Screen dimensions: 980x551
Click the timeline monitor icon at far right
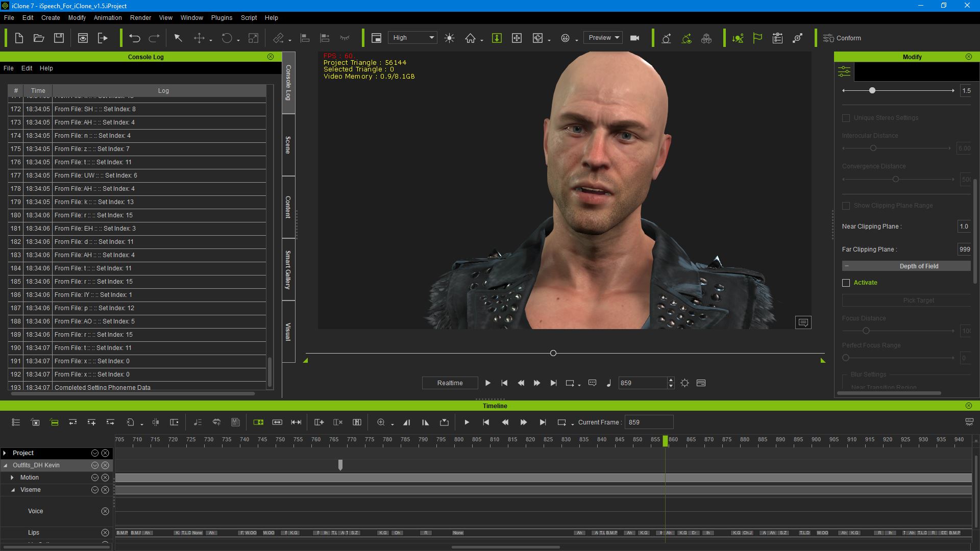coord(969,422)
